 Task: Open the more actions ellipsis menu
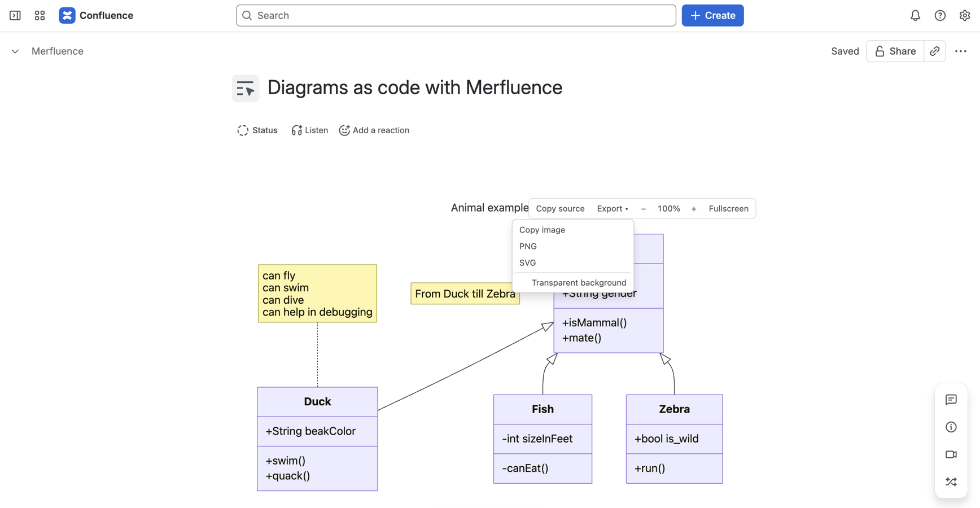coord(961,51)
